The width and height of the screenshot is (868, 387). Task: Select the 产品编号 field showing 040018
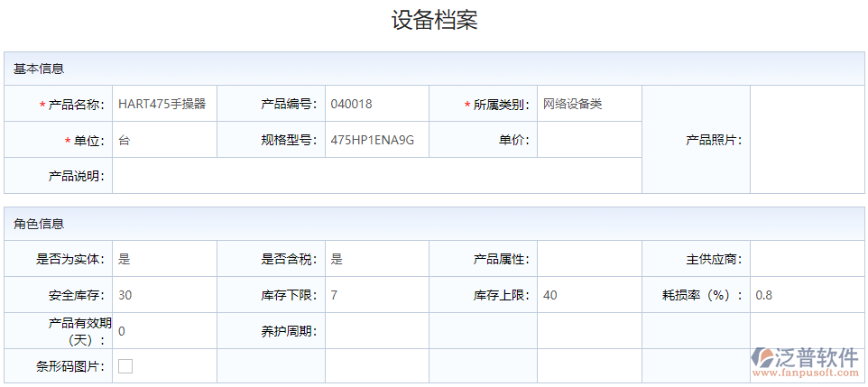click(x=376, y=104)
